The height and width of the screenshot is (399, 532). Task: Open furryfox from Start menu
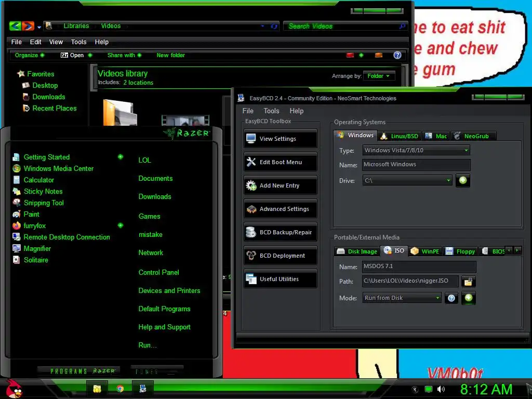(29, 225)
